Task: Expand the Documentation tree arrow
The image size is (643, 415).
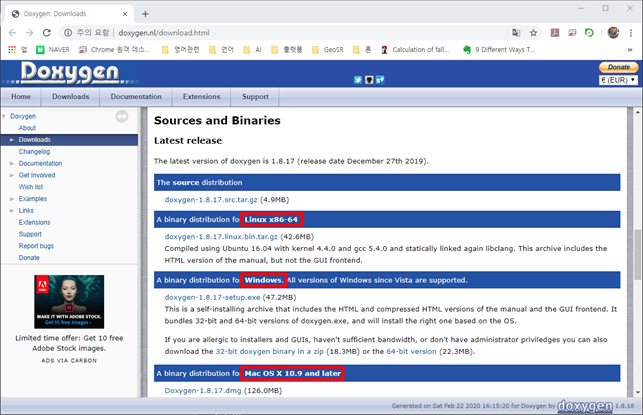Action: (x=12, y=164)
